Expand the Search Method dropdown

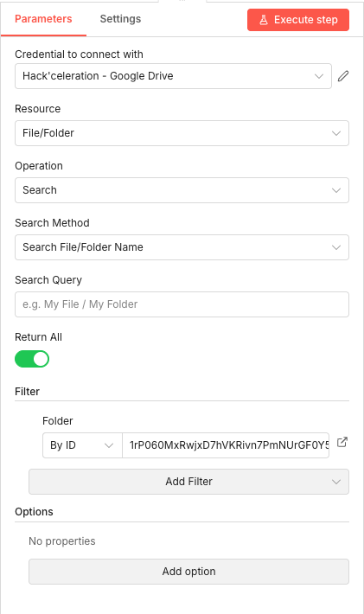[x=182, y=247]
